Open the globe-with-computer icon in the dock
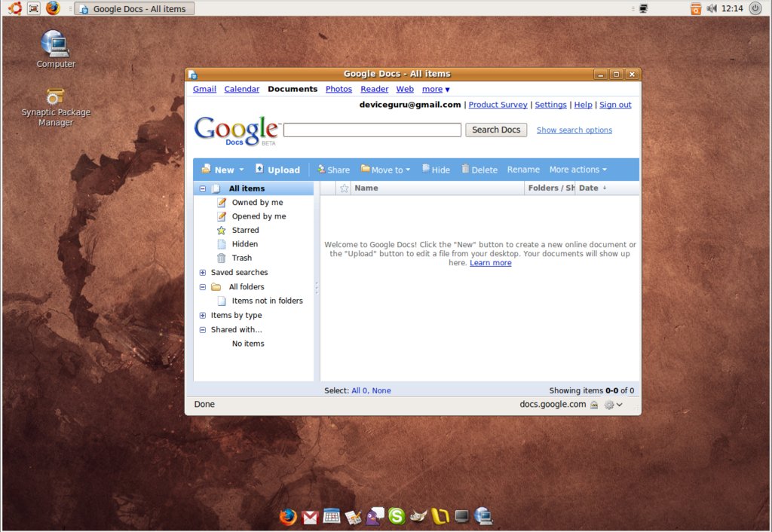 [x=483, y=516]
